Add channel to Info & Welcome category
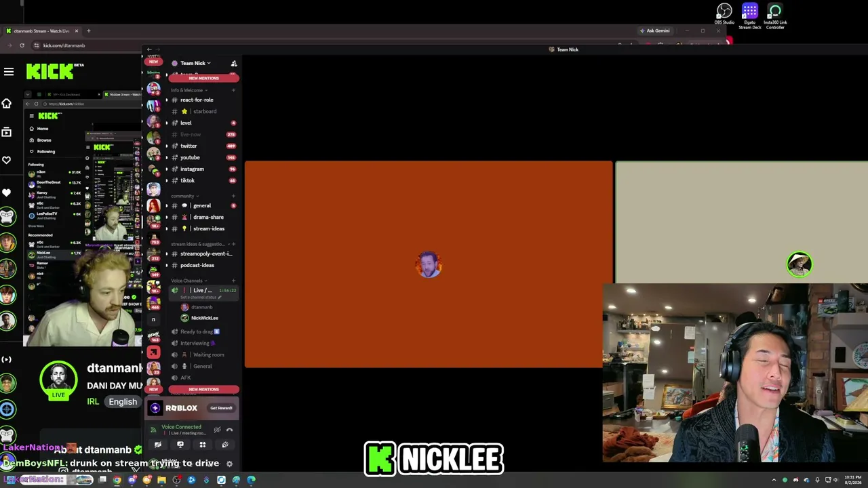This screenshot has height=488, width=868. [x=233, y=90]
